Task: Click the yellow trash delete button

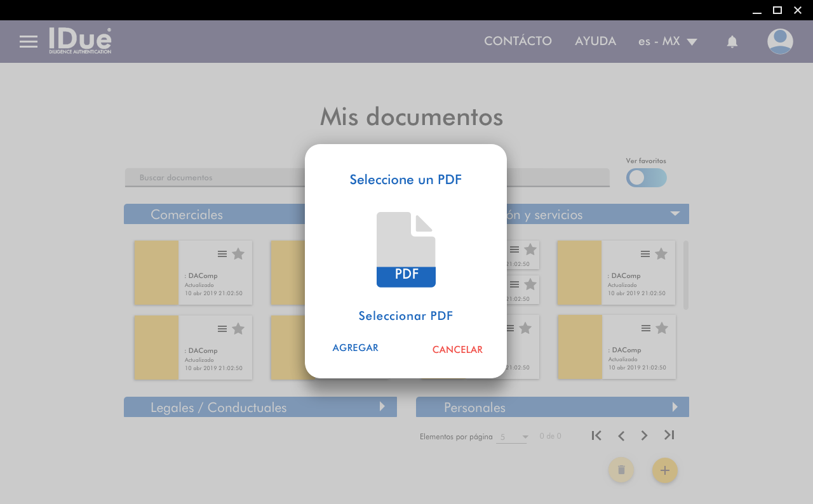Action: pos(621,470)
